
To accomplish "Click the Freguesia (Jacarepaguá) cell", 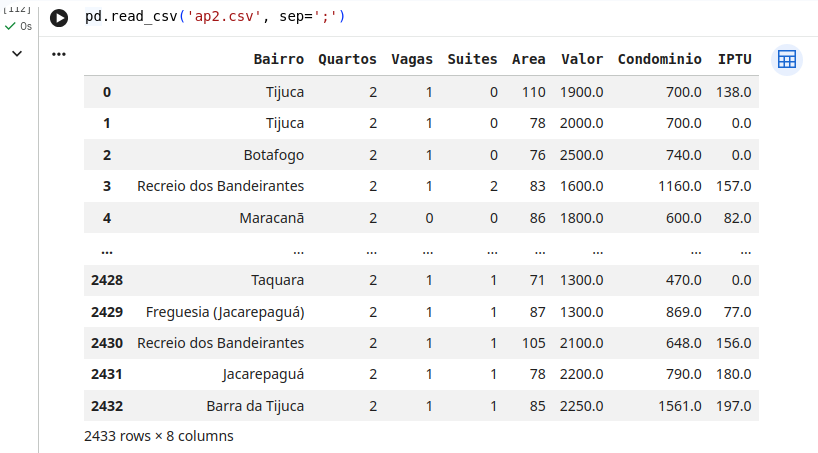I will pyautogui.click(x=225, y=312).
